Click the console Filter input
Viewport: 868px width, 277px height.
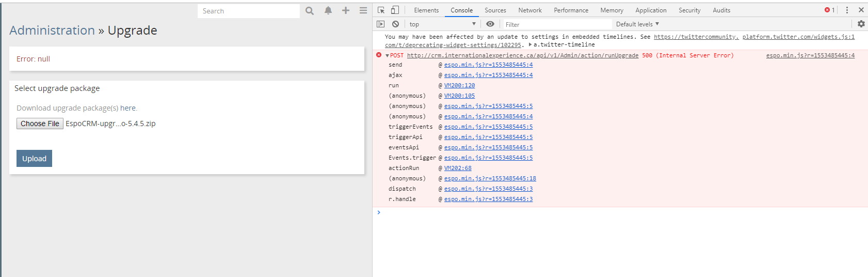(x=557, y=24)
